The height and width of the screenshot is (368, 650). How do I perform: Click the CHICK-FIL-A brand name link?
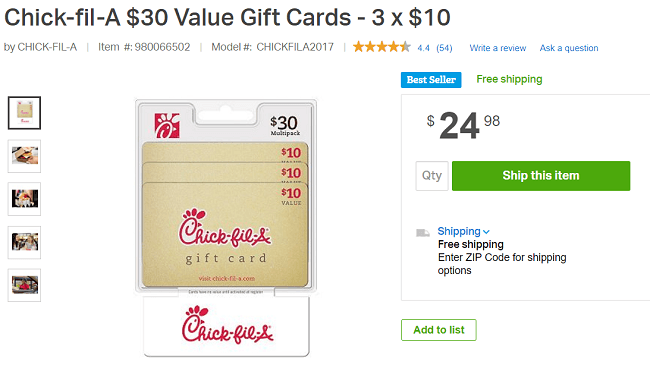pos(47,47)
